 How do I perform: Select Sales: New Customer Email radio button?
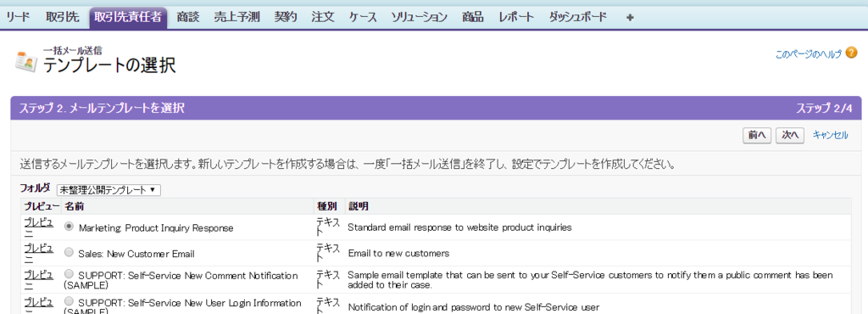pos(69,252)
